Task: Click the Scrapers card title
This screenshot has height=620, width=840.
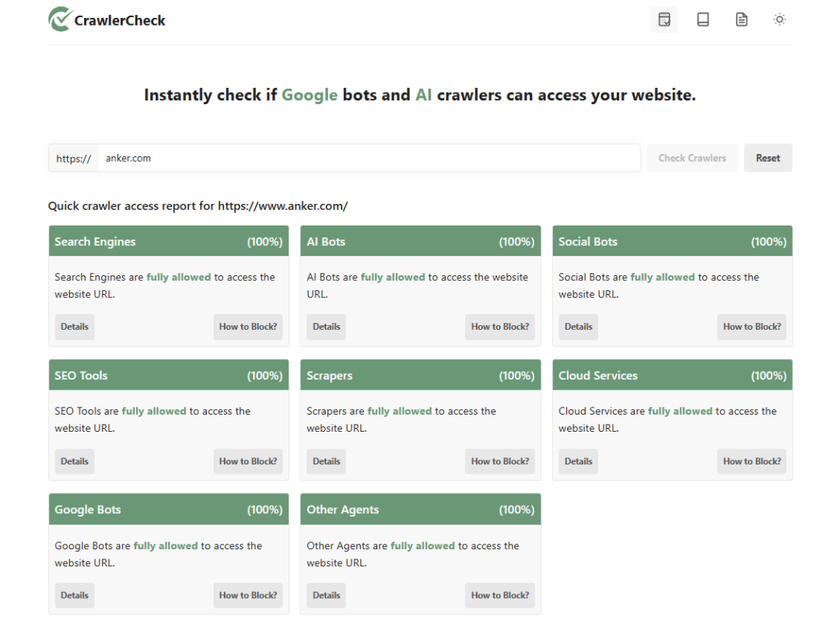Action: click(330, 376)
